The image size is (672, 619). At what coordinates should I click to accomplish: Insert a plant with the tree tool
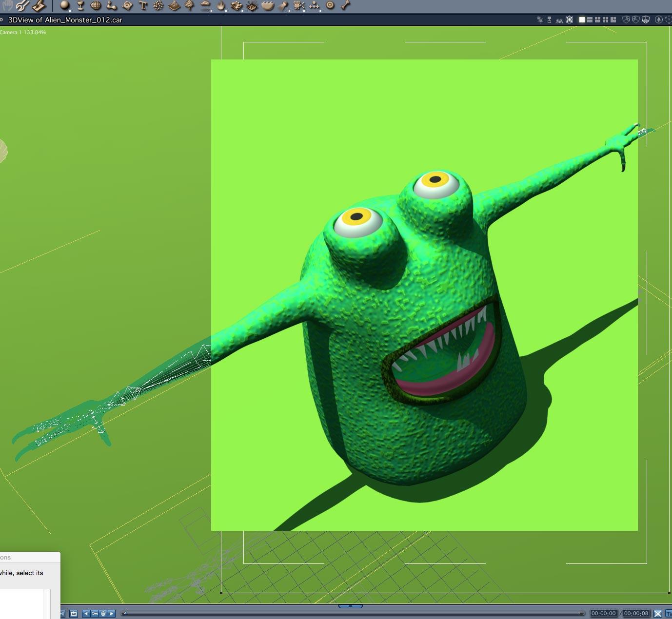190,6
